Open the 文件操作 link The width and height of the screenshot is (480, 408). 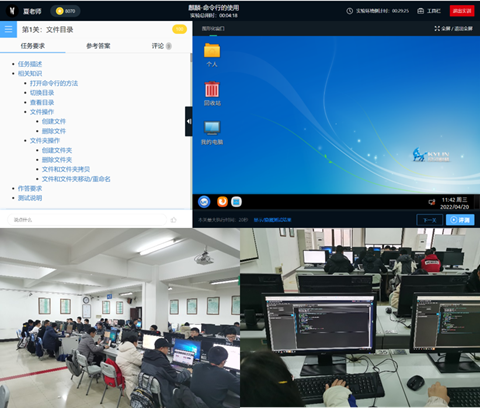point(42,112)
